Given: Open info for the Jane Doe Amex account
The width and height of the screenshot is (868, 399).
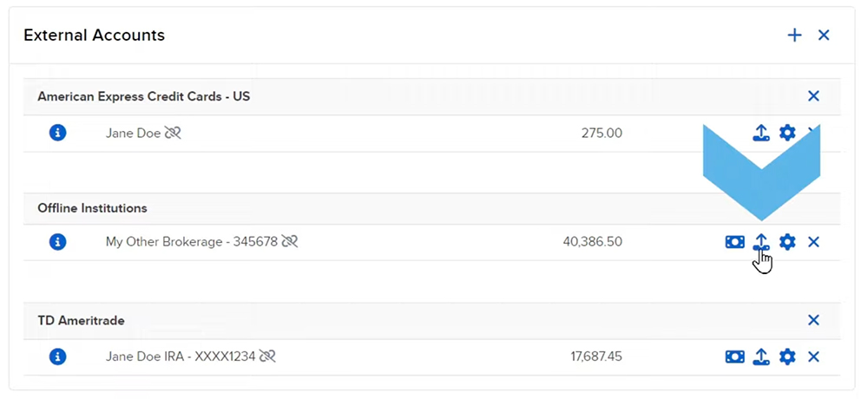Looking at the screenshot, I should pos(58,133).
